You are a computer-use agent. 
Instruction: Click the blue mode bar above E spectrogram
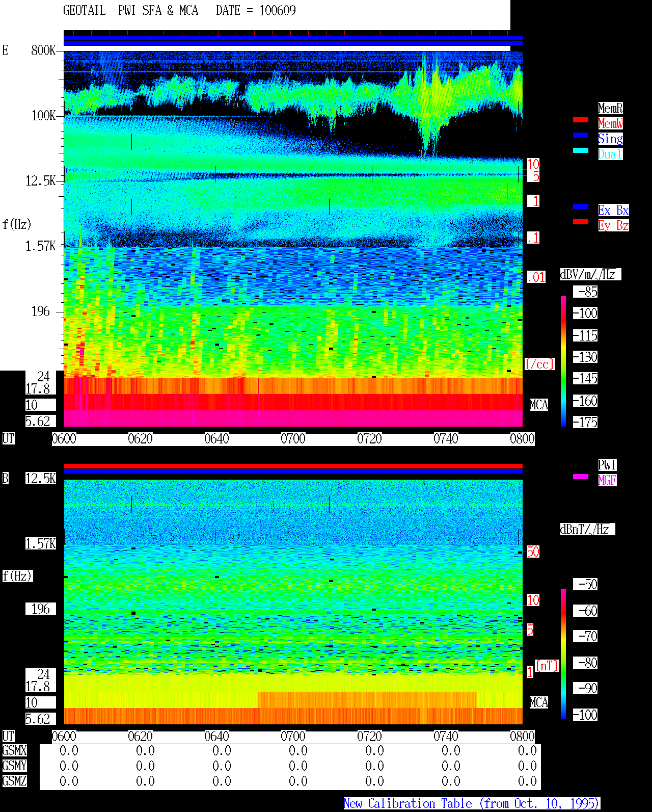(x=293, y=41)
